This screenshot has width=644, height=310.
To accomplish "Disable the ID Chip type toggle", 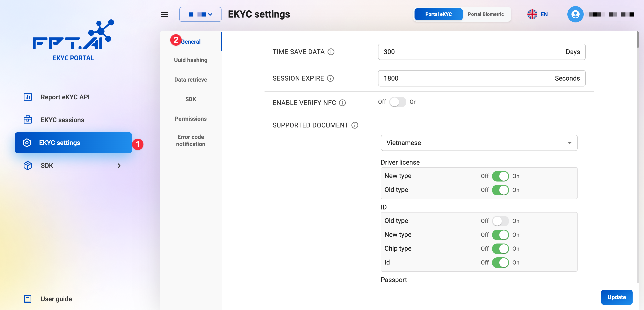I will (500, 249).
